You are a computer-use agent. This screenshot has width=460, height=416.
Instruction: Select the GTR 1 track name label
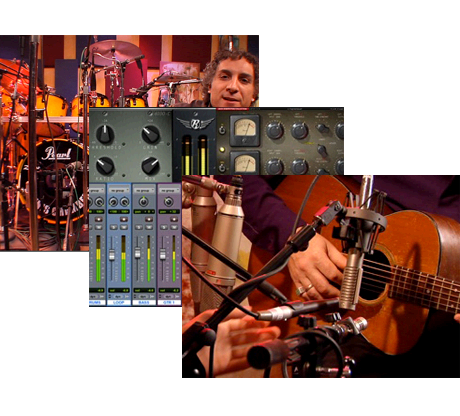(169, 302)
